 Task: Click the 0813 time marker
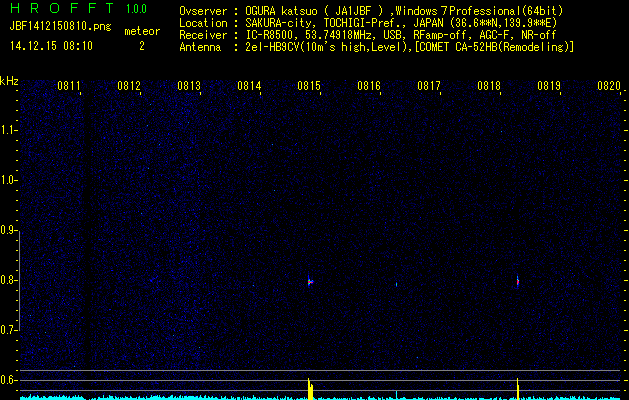click(189, 85)
